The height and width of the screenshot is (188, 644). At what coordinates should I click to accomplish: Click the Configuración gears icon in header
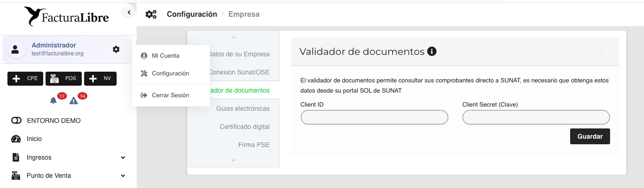click(x=151, y=14)
